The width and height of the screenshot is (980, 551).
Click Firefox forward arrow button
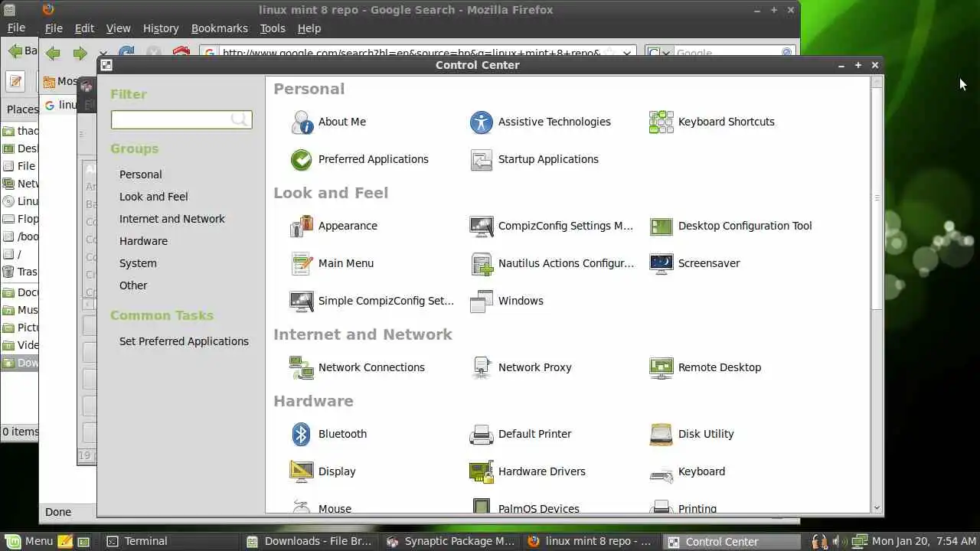tap(80, 53)
